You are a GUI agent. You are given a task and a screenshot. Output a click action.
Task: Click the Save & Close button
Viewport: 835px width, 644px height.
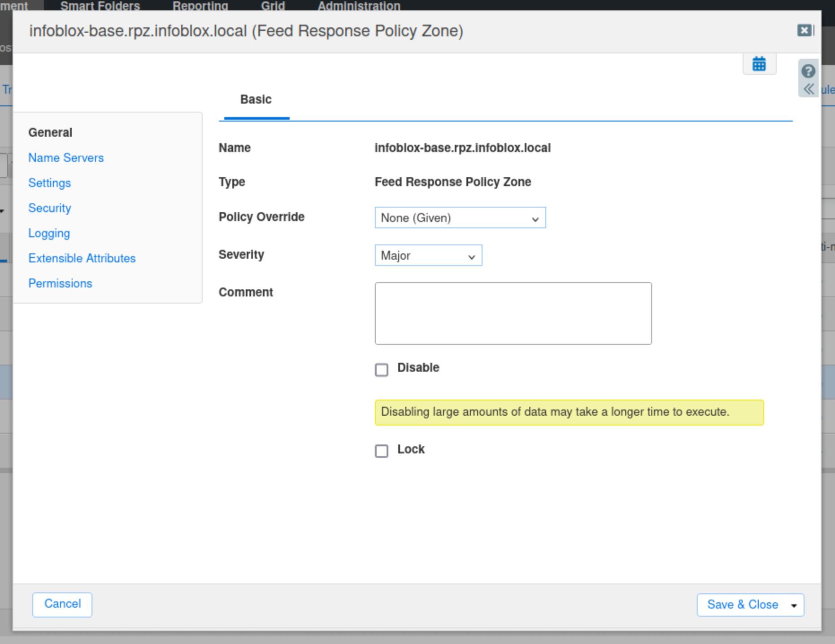pyautogui.click(x=742, y=605)
